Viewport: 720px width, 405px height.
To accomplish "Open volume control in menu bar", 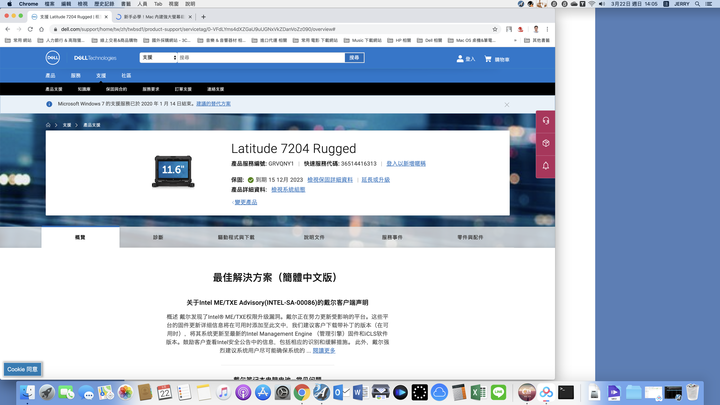I will [602, 4].
